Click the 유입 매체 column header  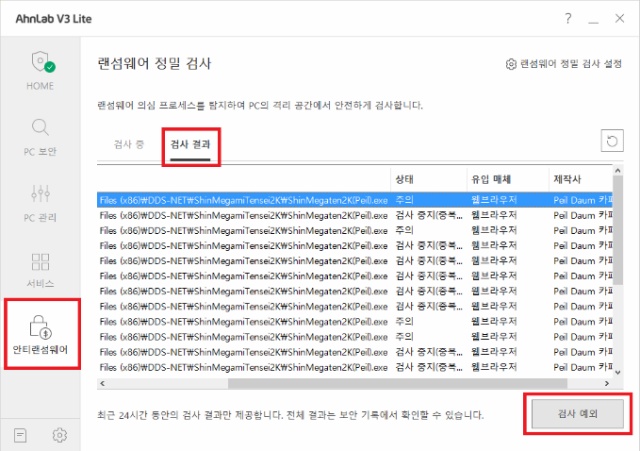pos(507,179)
